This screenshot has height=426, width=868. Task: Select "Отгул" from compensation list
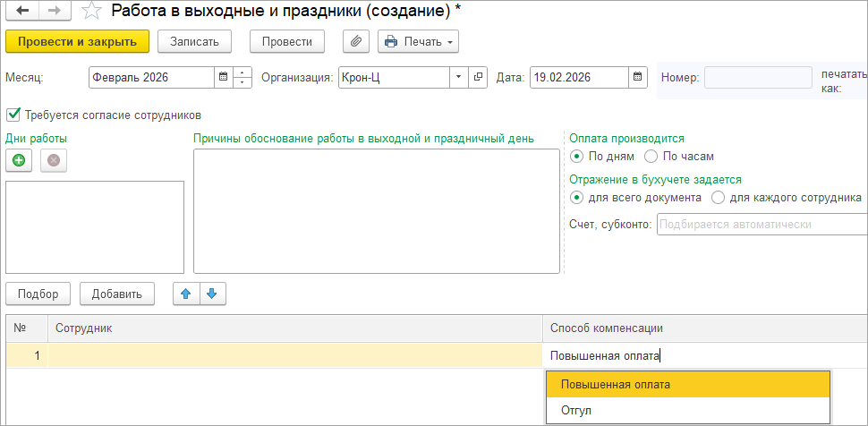point(576,410)
